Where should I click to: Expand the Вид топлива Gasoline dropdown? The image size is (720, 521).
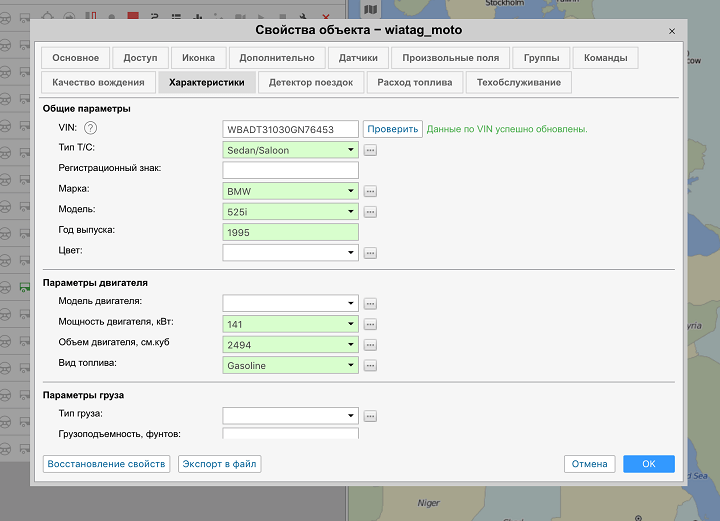point(350,365)
